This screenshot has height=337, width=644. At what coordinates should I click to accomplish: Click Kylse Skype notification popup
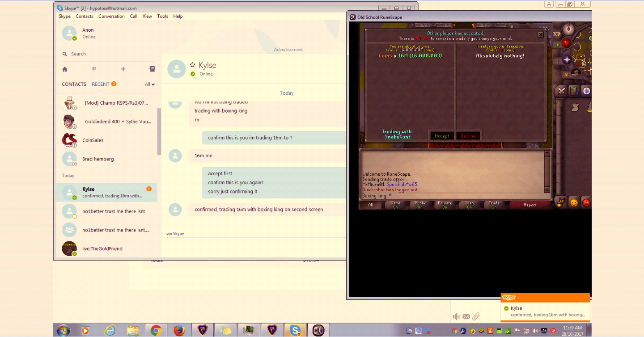(x=545, y=308)
